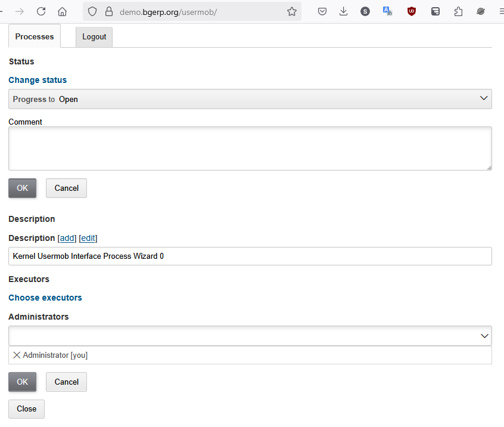Open the browser downloads panel
Screen dimensions: 504x427
(x=344, y=11)
